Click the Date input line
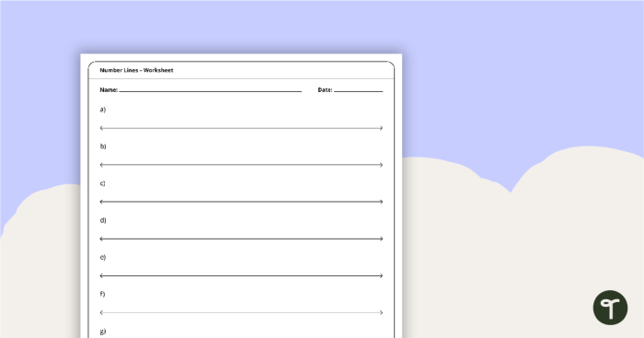Image resolution: width=644 pixels, height=338 pixels. pyautogui.click(x=358, y=91)
